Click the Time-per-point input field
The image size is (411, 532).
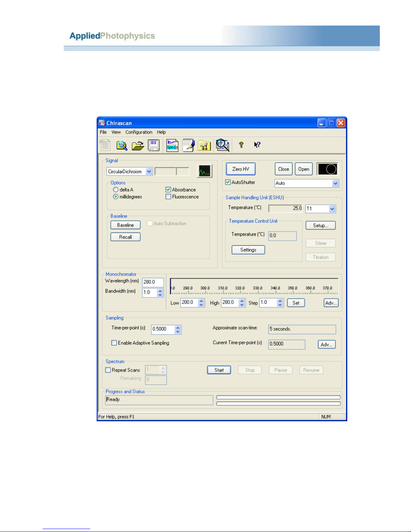tap(163, 329)
